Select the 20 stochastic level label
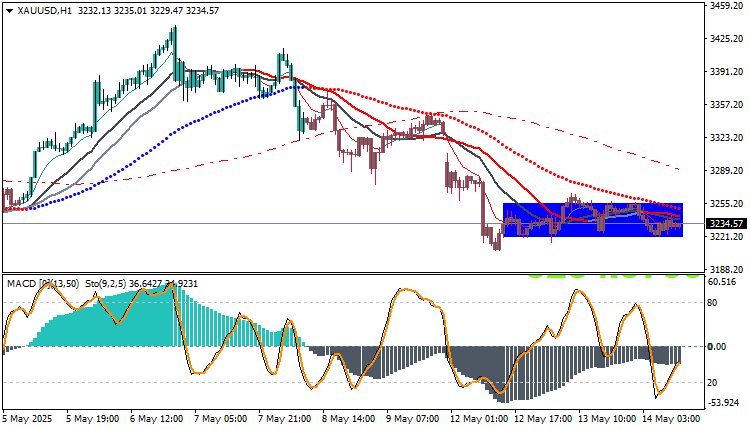750x430 pixels. 712,382
